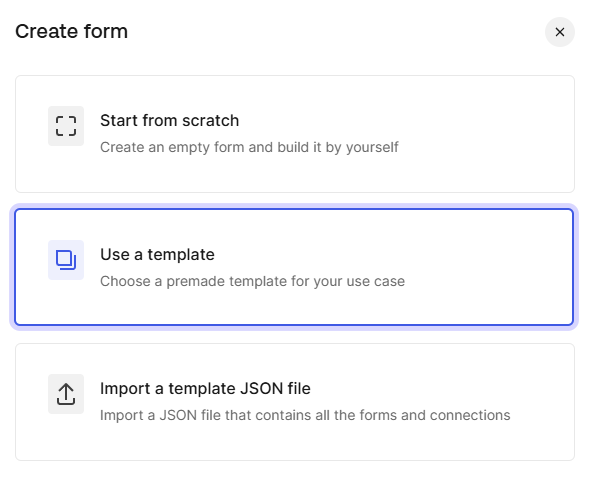
Task: Click the "Start from scratch" title text
Action: [x=169, y=121]
